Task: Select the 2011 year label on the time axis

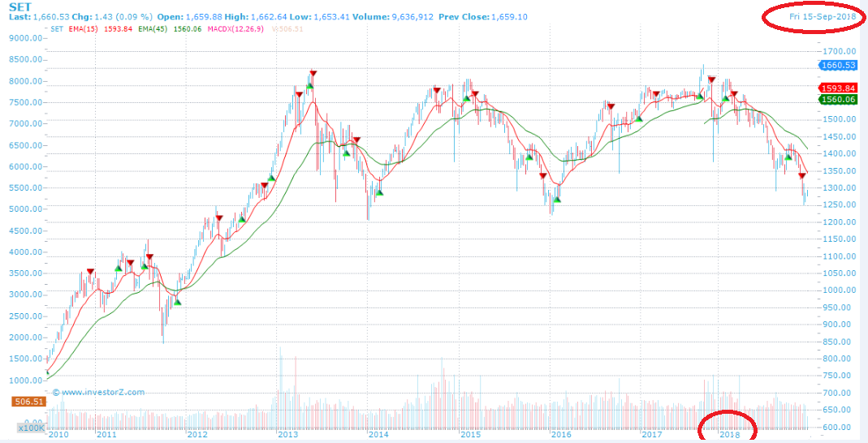Action: point(107,435)
